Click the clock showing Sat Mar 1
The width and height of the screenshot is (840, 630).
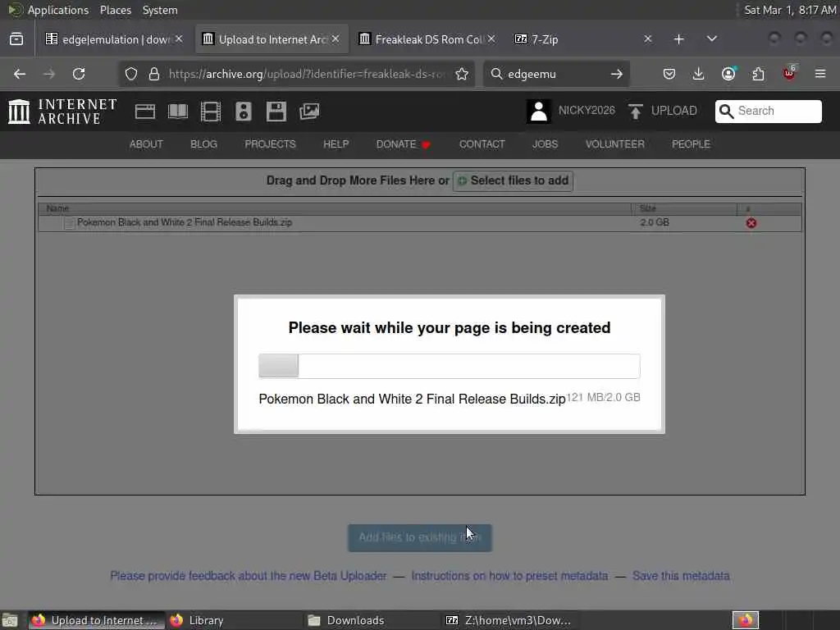pos(790,10)
